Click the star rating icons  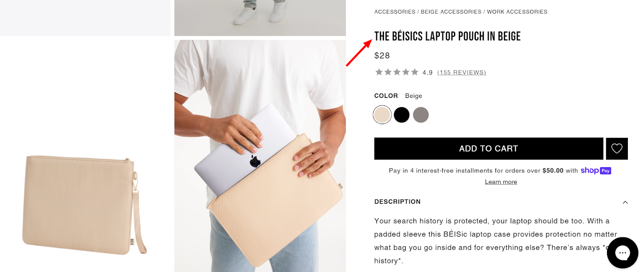397,72
